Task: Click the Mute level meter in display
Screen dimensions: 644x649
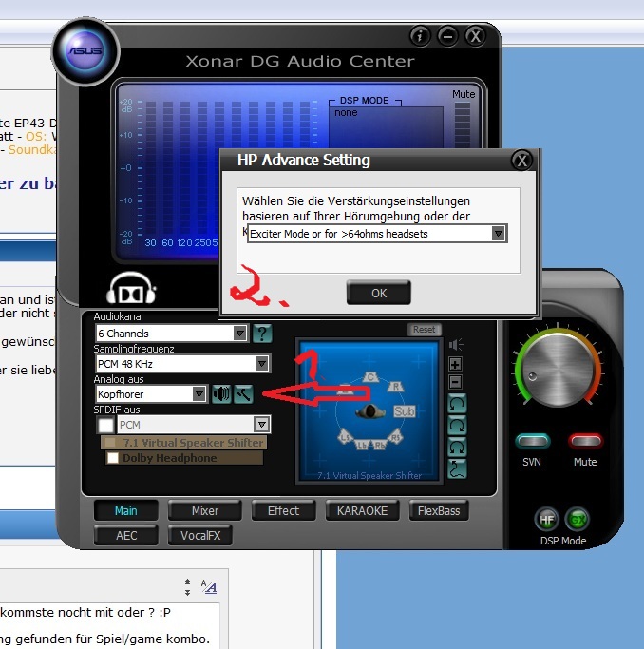Action: [463, 125]
